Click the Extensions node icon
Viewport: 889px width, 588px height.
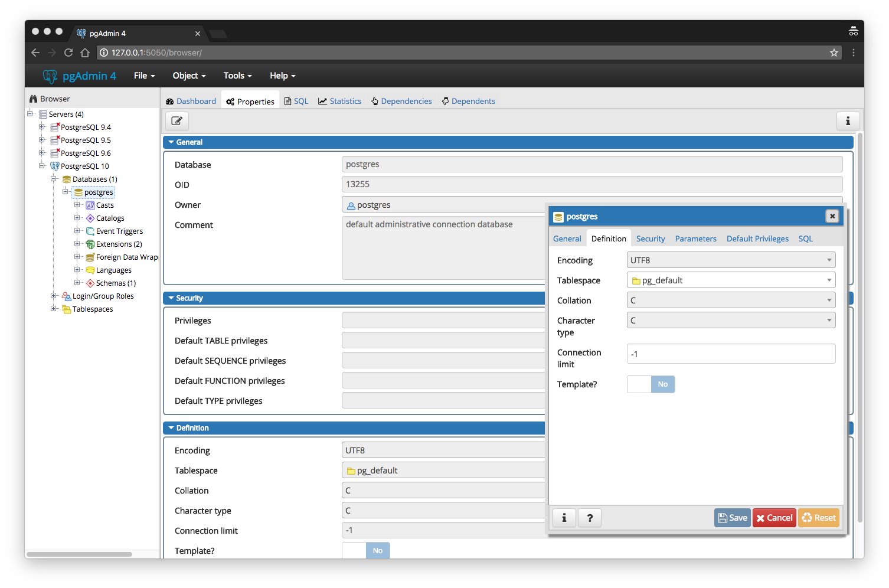pos(90,244)
